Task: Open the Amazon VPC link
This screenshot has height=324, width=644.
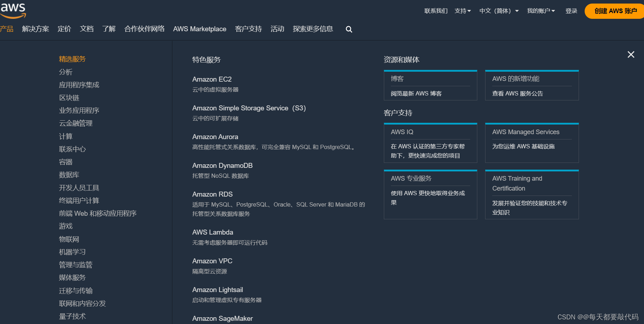Action: click(212, 261)
